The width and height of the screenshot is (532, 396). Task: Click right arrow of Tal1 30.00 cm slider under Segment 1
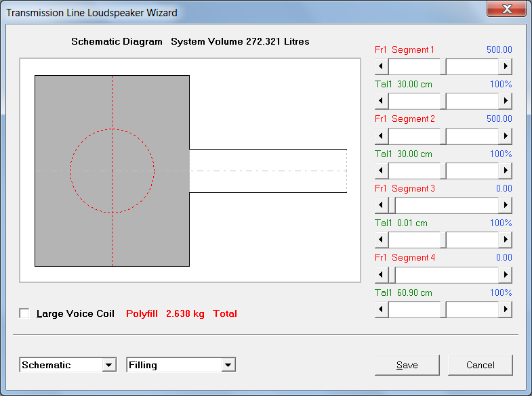pos(505,101)
